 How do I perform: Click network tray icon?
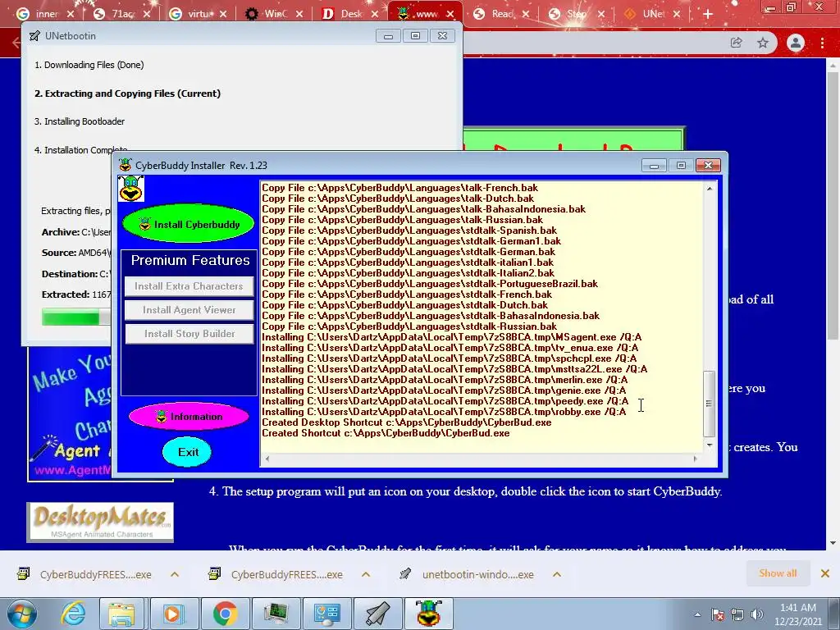(737, 614)
